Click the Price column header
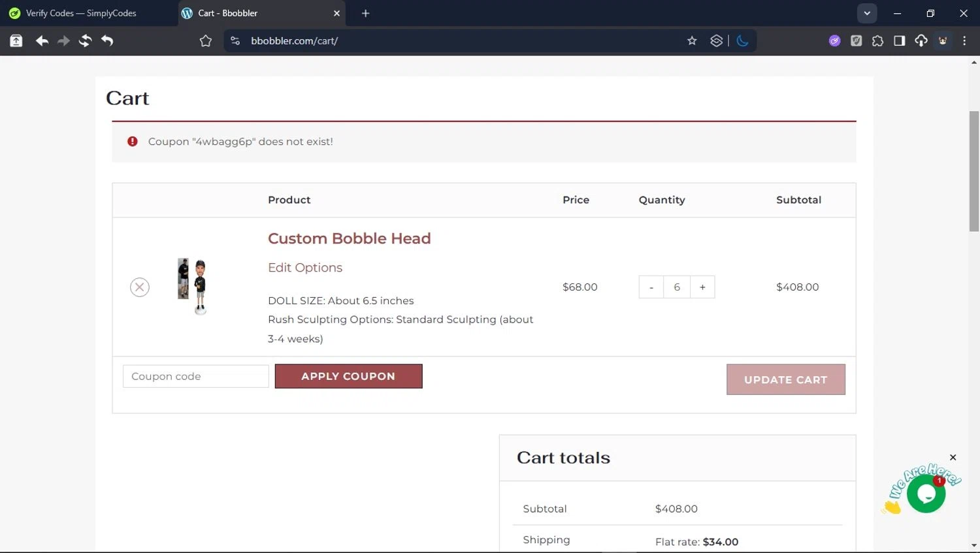Image resolution: width=980 pixels, height=553 pixels. click(x=576, y=200)
